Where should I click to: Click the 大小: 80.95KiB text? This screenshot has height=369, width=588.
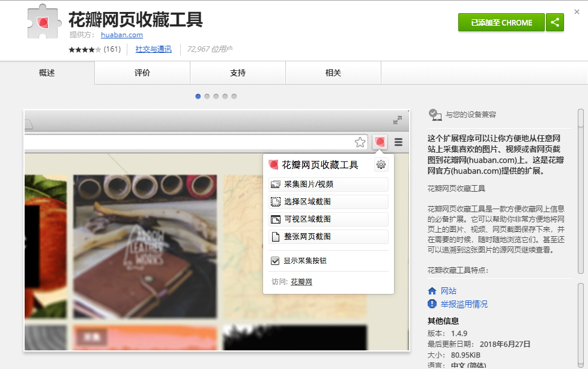(453, 355)
